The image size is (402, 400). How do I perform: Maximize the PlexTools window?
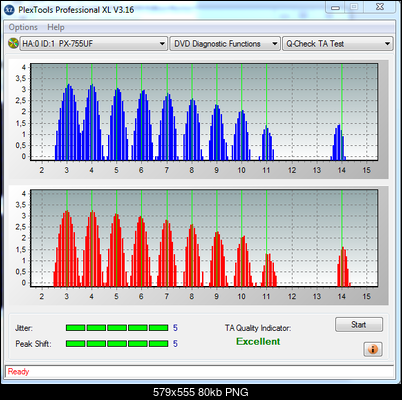pyautogui.click(x=354, y=8)
